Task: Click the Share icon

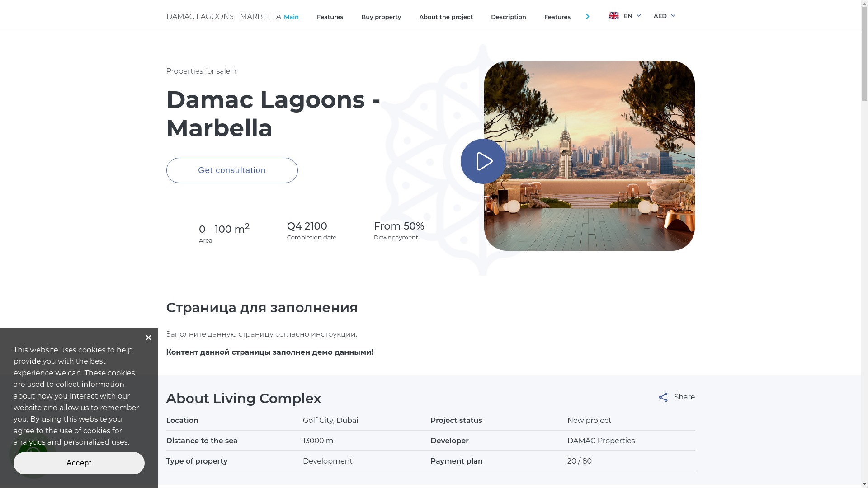Action: tap(663, 397)
